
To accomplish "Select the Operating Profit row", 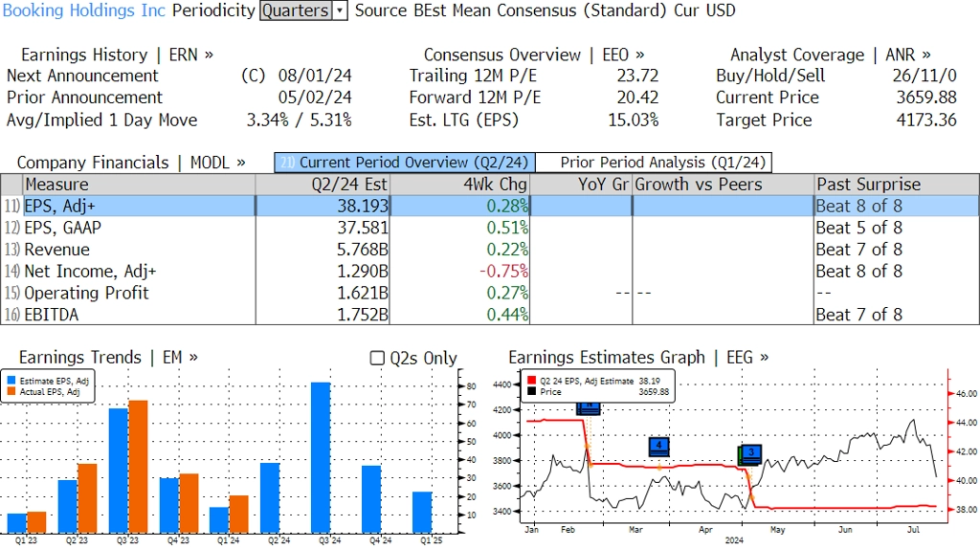I will click(x=490, y=293).
